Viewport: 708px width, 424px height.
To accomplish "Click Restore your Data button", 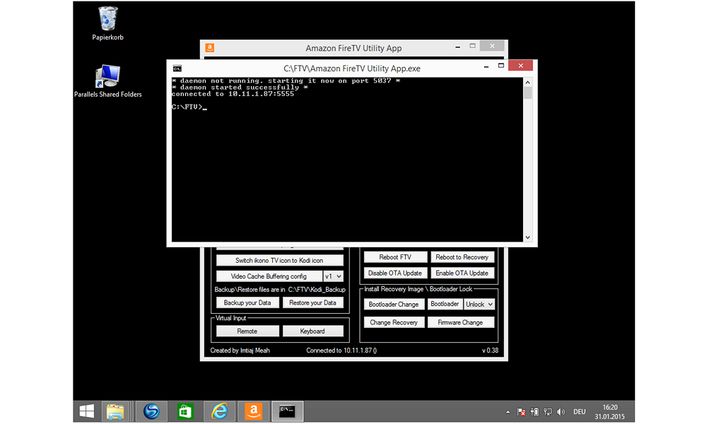I will point(313,303).
